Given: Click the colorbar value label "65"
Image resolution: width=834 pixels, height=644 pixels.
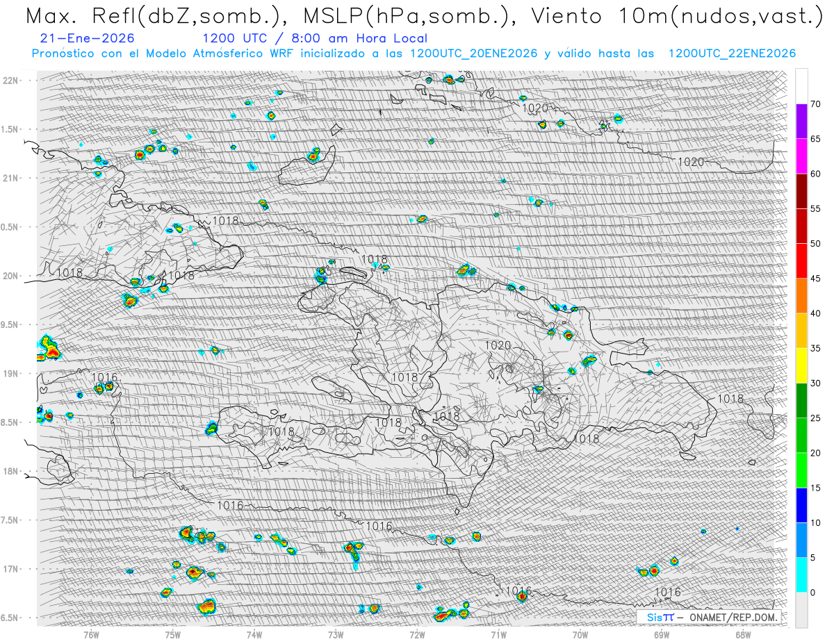Looking at the screenshot, I should (x=816, y=139).
